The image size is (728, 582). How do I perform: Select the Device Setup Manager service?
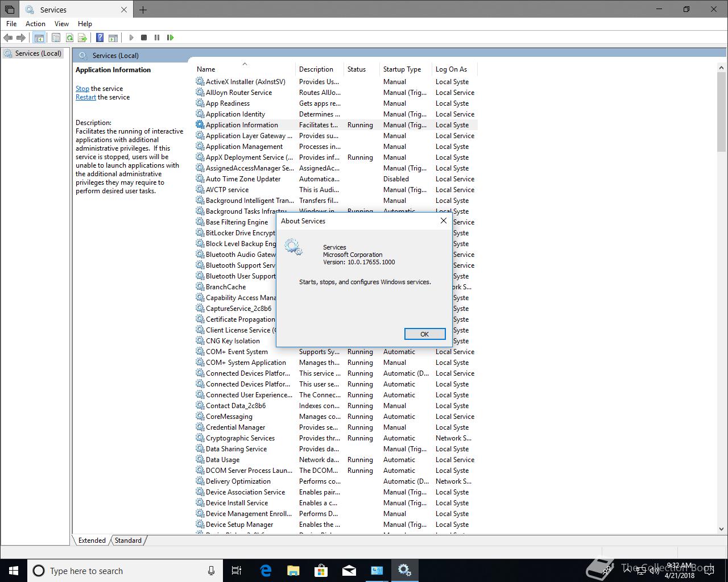tap(239, 525)
